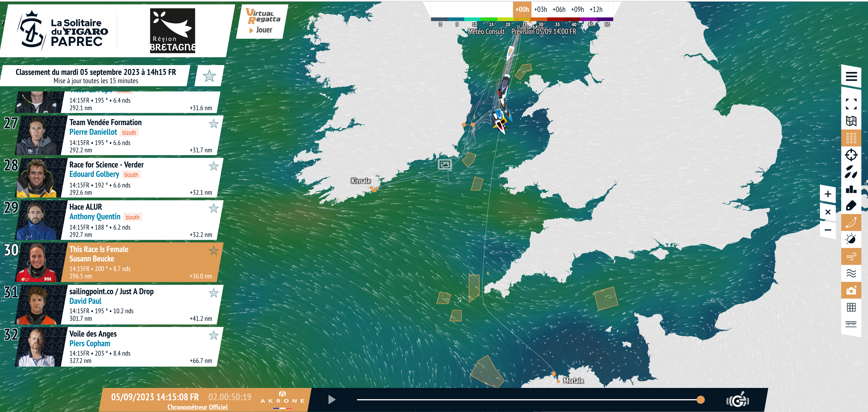Screen dimensions: 868x412
Task: Click the Météo Consult label
Action: tap(486, 31)
